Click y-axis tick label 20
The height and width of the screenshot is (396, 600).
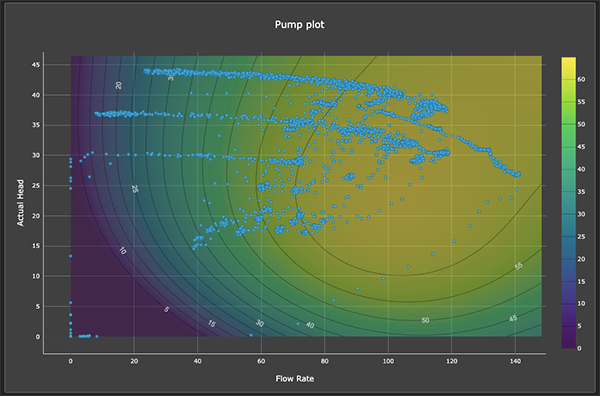click(x=36, y=216)
